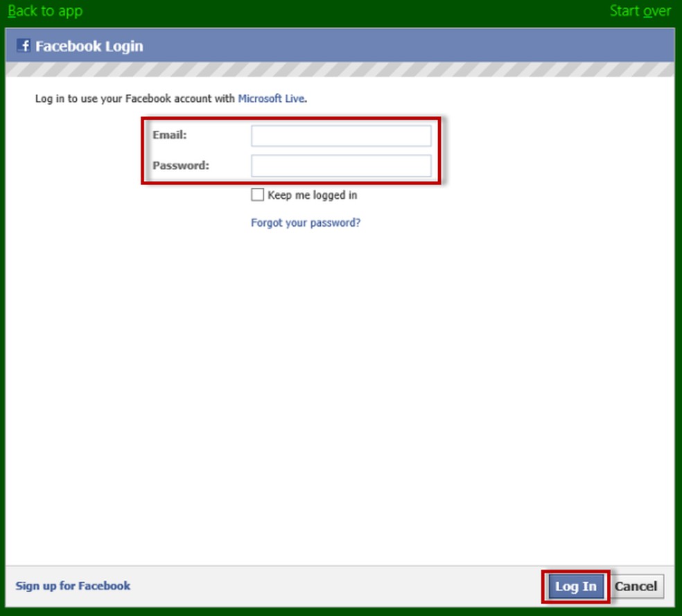Click 'Sign up for Facebook' link
This screenshot has width=682, height=616.
pyautogui.click(x=73, y=586)
